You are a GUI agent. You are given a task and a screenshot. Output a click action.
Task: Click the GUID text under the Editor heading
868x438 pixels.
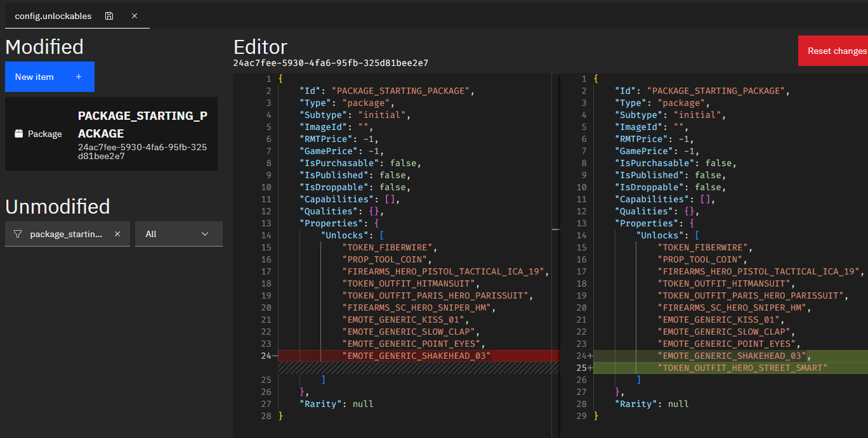(x=331, y=63)
